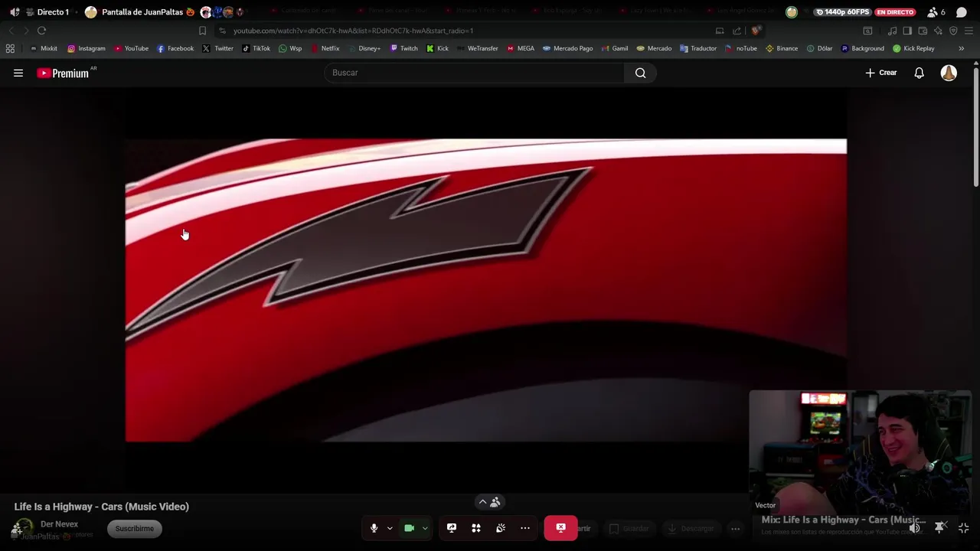This screenshot has width=980, height=551.
Task: Open the Disney+ bookmark
Action: tap(364, 48)
